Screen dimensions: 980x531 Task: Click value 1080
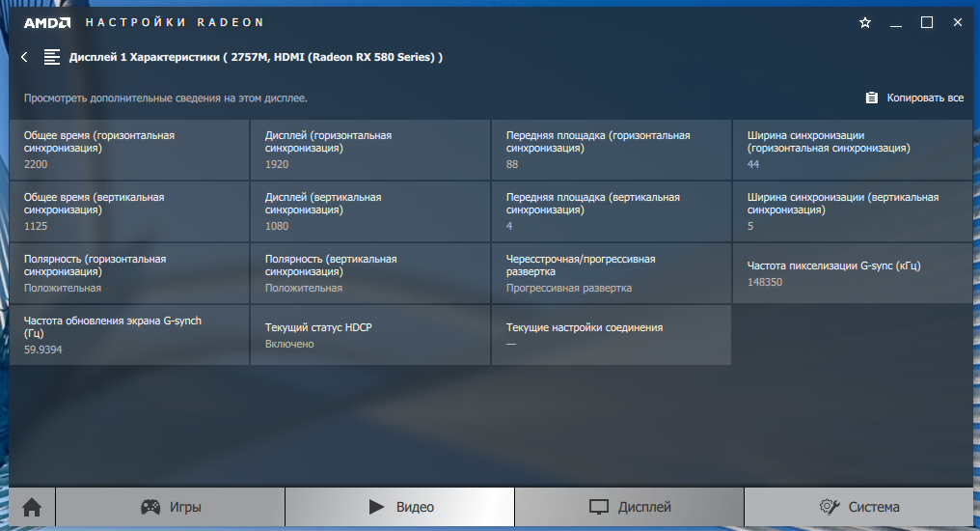[277, 227]
